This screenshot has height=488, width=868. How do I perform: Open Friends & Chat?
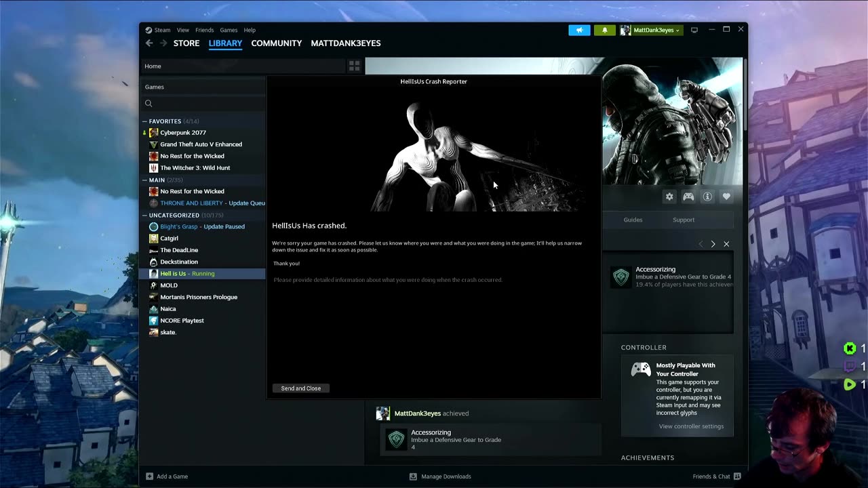point(717,476)
